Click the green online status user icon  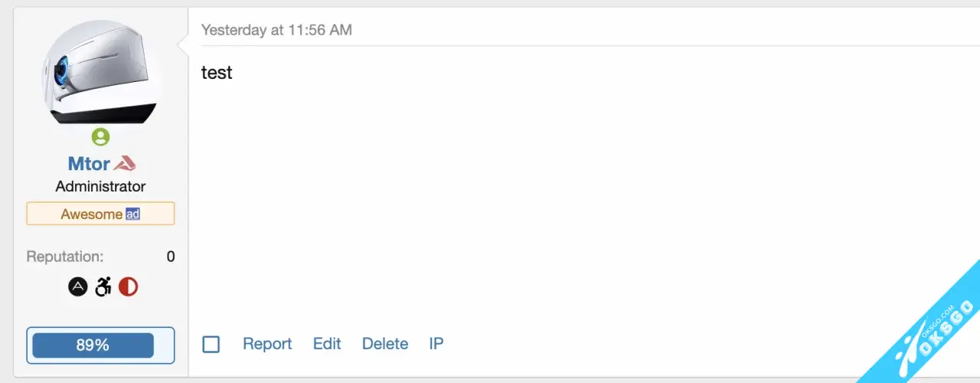(100, 137)
